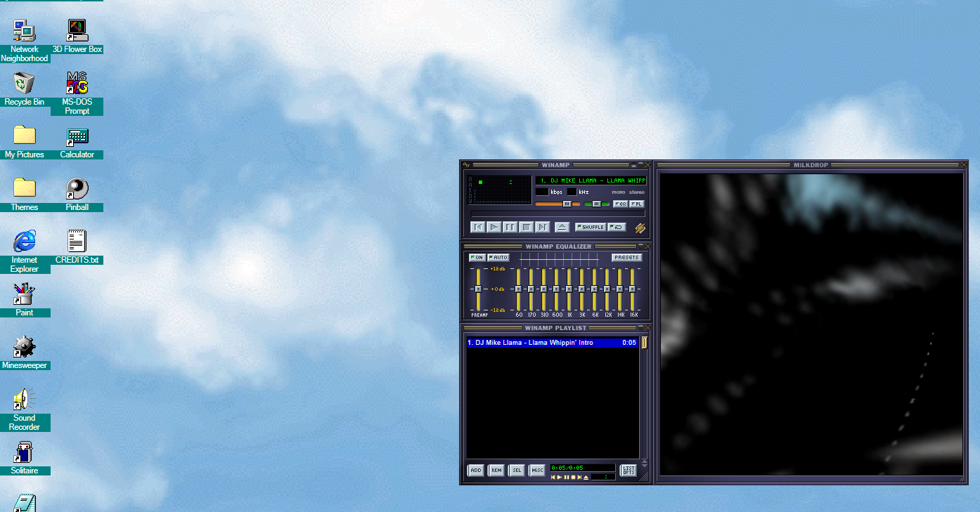
Task: Open the Winamp main menu corner icon
Action: [467, 165]
